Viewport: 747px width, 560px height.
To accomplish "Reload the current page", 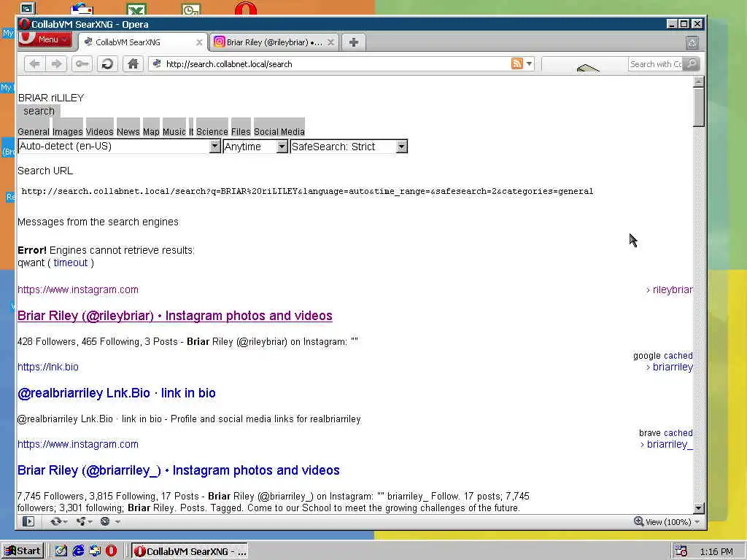I will click(108, 64).
